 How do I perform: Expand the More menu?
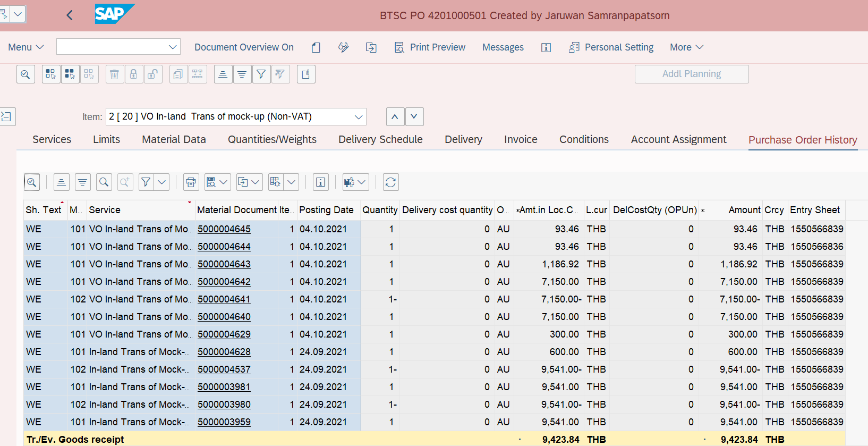pyautogui.click(x=686, y=47)
